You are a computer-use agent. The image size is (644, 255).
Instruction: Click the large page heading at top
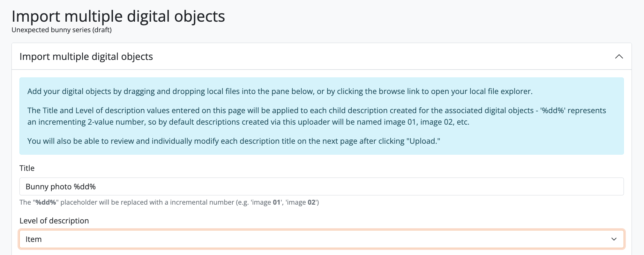118,16
